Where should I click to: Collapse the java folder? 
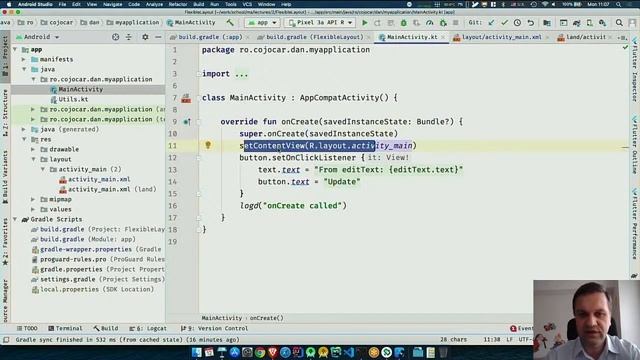click(x=24, y=69)
